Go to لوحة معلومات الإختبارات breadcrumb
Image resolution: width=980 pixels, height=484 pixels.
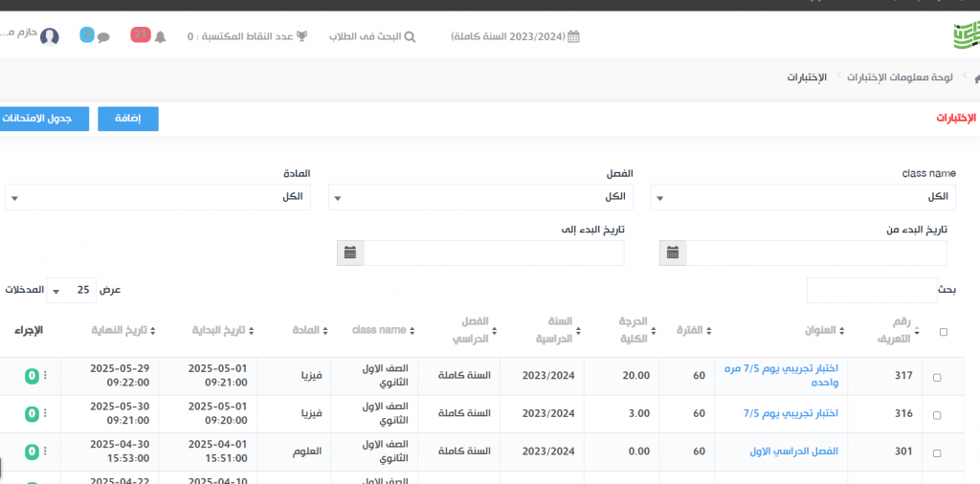coord(900,76)
